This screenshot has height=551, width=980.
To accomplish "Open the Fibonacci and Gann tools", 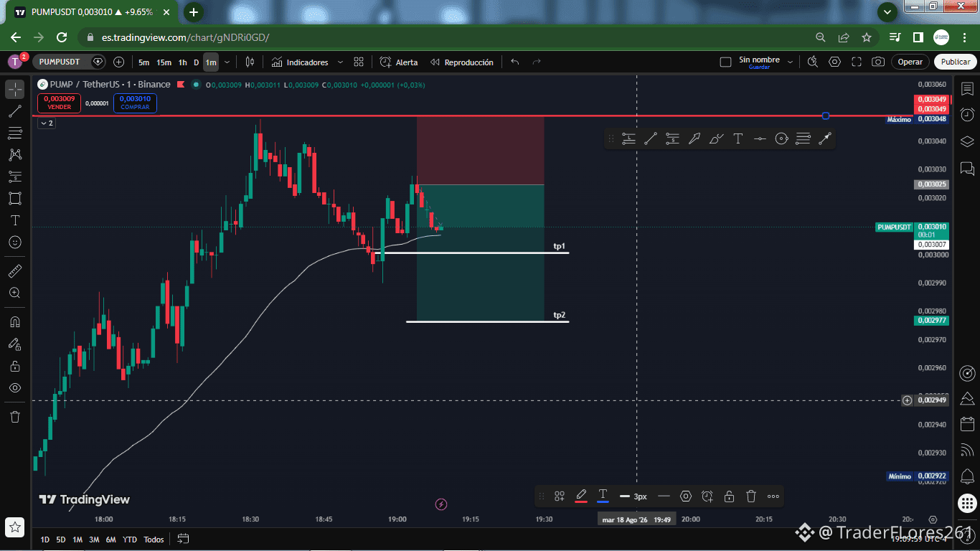I will coord(15,133).
